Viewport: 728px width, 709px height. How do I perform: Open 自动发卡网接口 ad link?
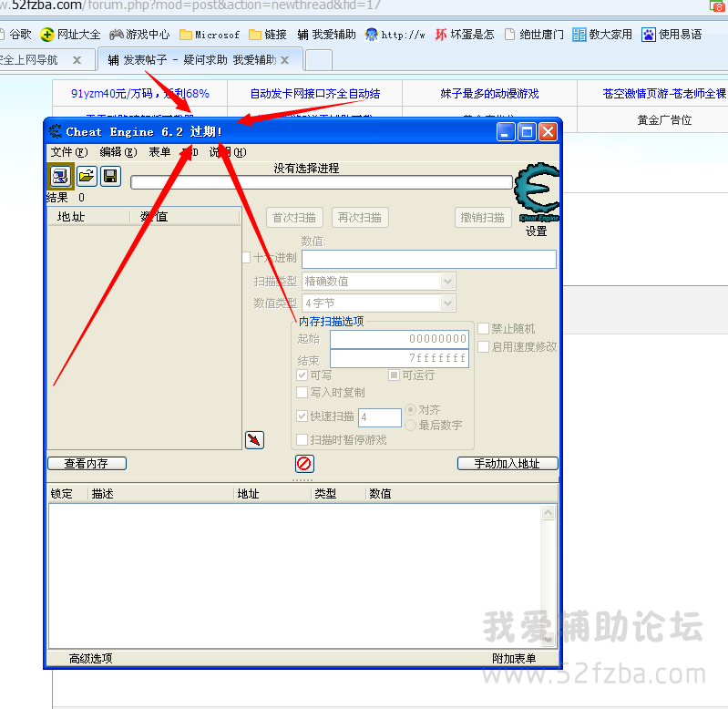tap(314, 93)
